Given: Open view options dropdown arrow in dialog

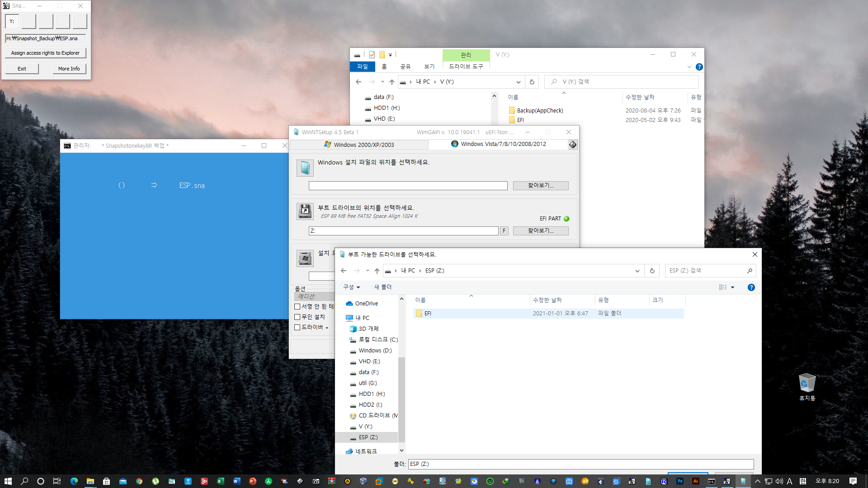Looking at the screenshot, I should point(732,287).
